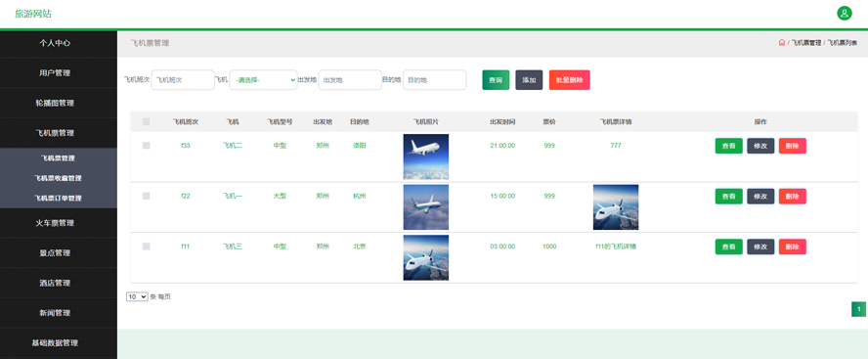The width and height of the screenshot is (868, 359).
Task: Click aircraft type cell 大型
Action: coord(280,196)
